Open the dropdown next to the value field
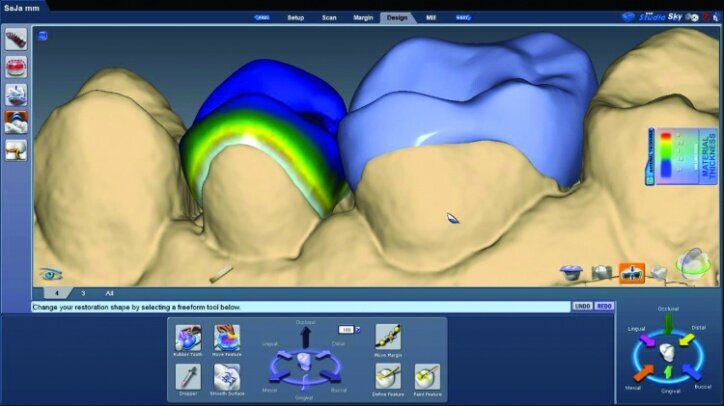The height and width of the screenshot is (406, 724). [x=357, y=328]
